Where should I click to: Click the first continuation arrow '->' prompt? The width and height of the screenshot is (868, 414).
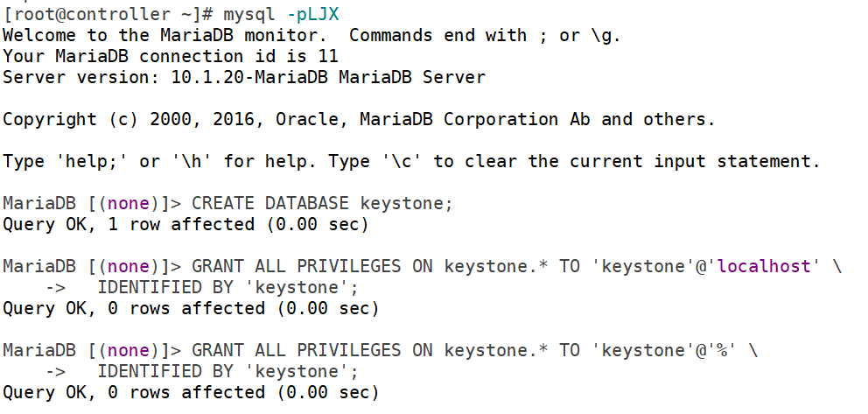tap(56, 287)
